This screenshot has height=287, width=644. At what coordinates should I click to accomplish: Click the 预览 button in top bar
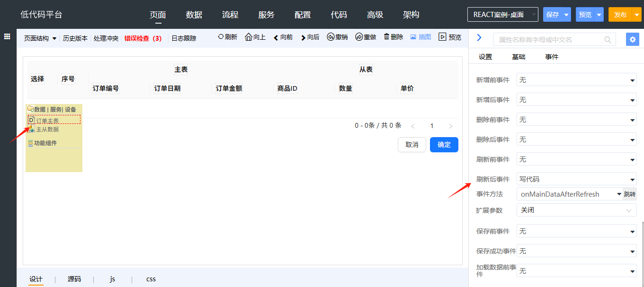[x=585, y=15]
